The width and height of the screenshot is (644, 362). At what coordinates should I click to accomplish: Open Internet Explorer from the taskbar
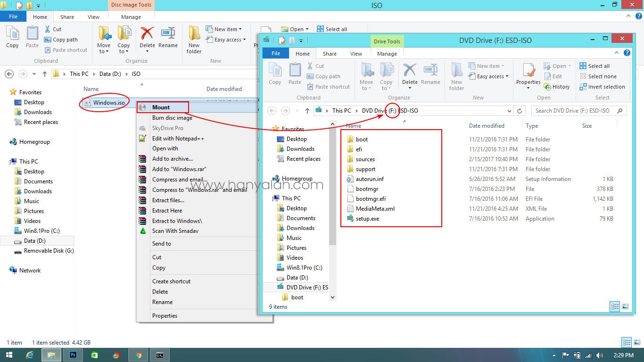coord(29,355)
